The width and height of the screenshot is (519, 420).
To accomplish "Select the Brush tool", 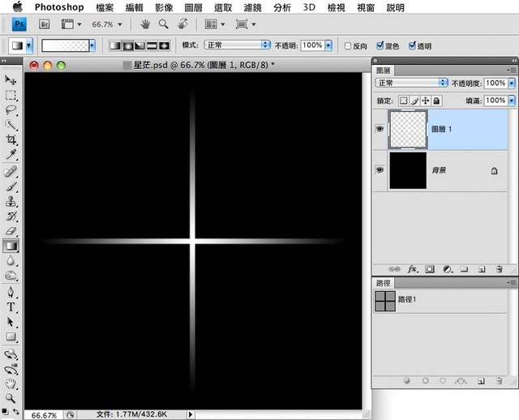I will point(11,186).
